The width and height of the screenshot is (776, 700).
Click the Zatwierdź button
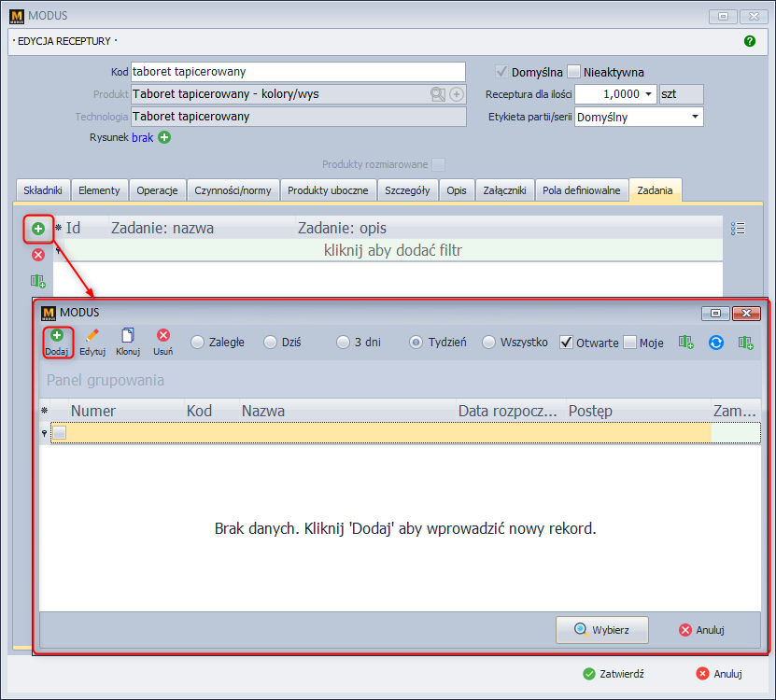[614, 674]
